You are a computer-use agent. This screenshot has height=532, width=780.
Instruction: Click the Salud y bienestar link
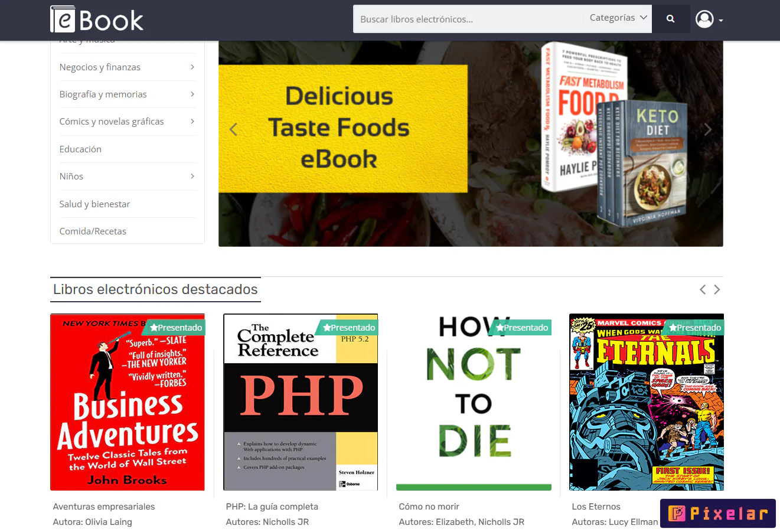tap(94, 204)
